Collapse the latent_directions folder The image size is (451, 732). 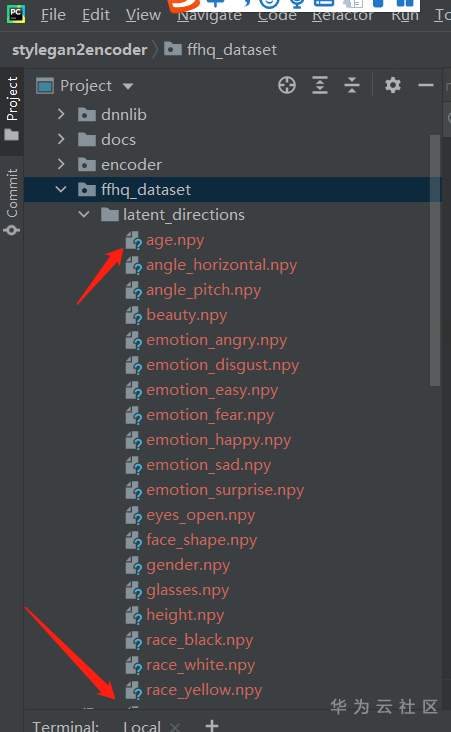tap(84, 214)
